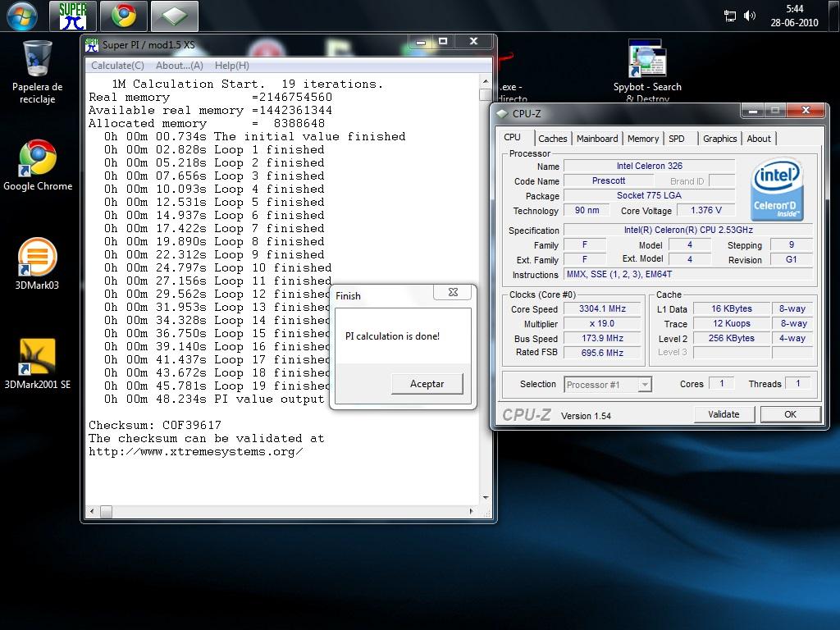Click the Super PI vertical scrollbar up arrow
The width and height of the screenshot is (840, 630).
(x=486, y=82)
